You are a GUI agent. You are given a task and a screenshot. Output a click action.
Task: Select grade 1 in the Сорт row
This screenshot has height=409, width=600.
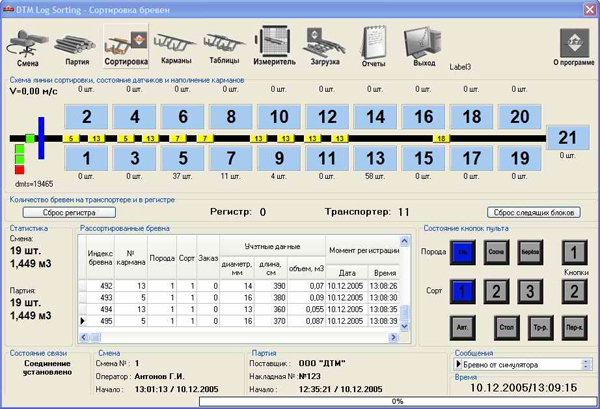(x=463, y=292)
